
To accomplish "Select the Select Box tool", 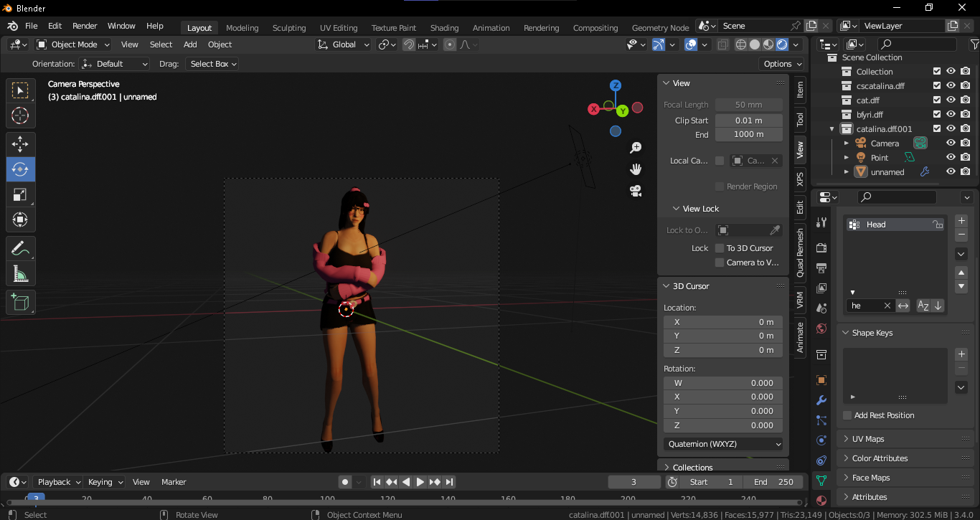I will pos(20,90).
